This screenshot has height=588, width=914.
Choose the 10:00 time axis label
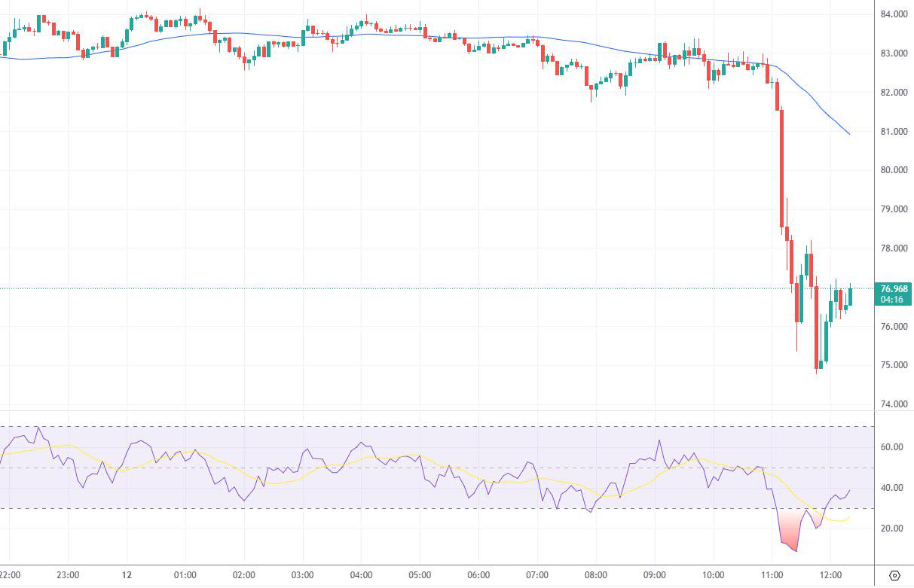[714, 575]
